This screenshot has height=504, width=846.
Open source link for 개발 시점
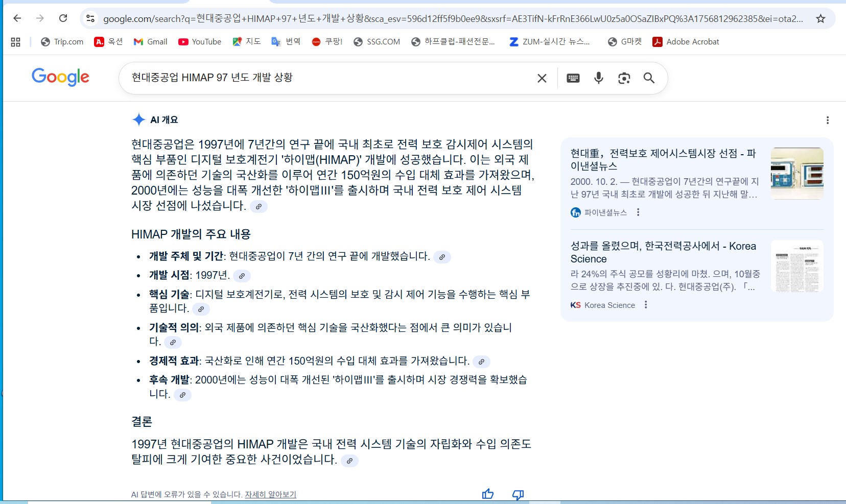pyautogui.click(x=242, y=276)
